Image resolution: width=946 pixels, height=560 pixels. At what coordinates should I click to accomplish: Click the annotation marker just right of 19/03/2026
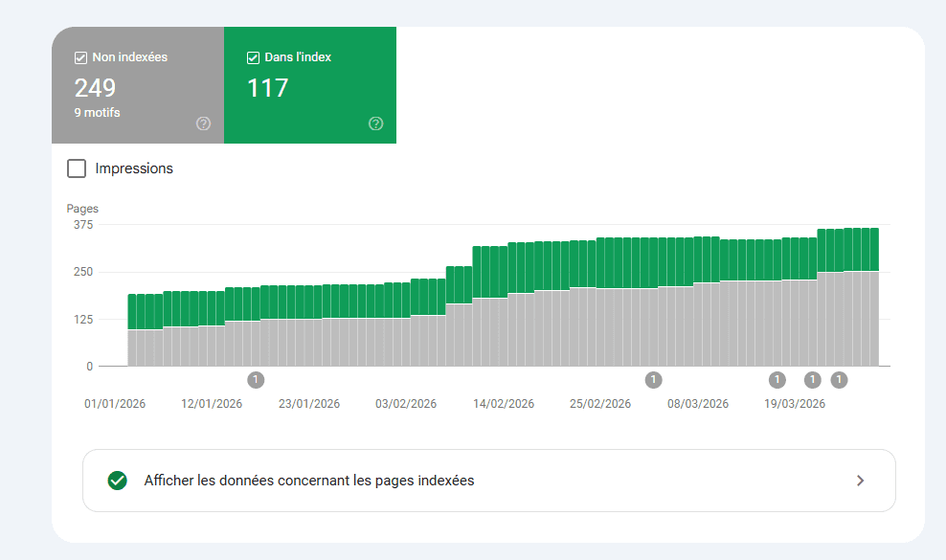[x=813, y=380]
